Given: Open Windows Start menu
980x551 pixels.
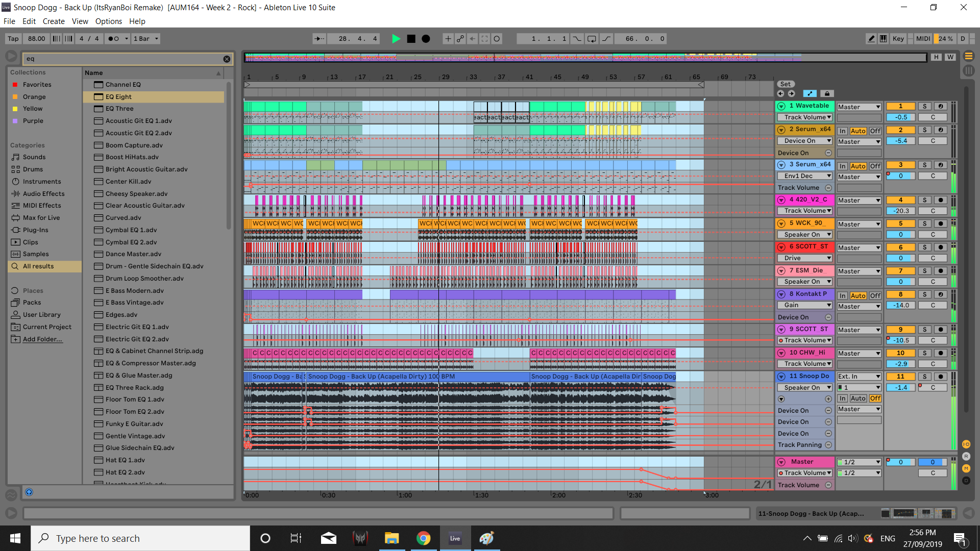Looking at the screenshot, I should 15,538.
